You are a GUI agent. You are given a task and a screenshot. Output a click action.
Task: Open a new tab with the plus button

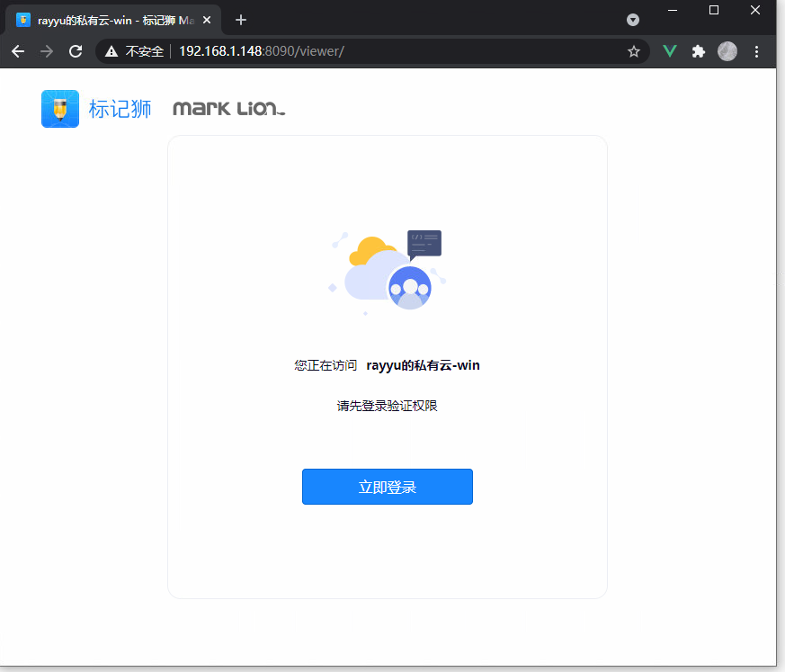click(x=241, y=20)
